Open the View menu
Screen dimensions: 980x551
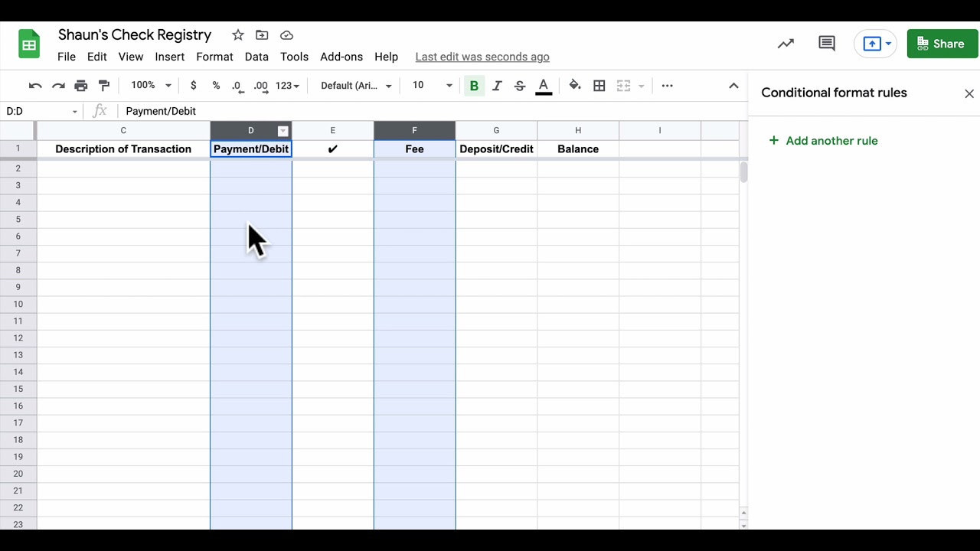coord(131,57)
